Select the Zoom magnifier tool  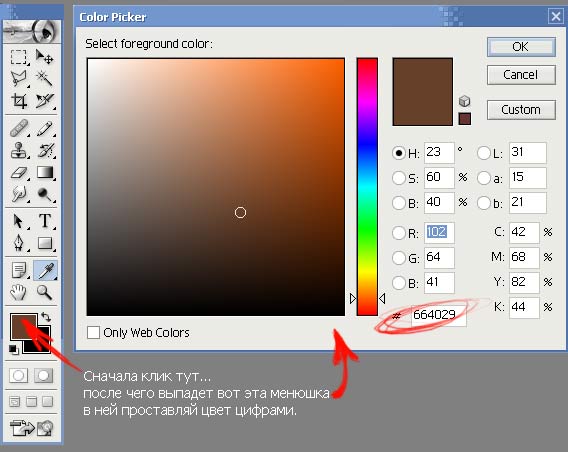(x=45, y=292)
